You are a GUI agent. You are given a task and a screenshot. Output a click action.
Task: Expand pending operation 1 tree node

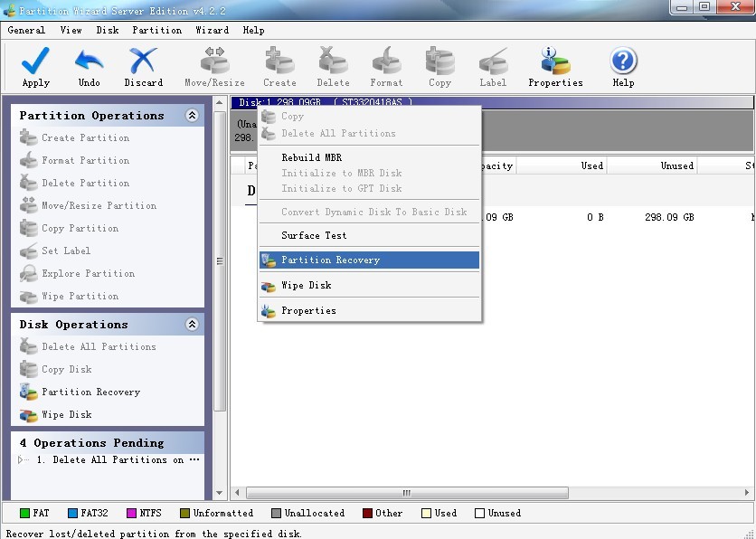tap(20, 459)
